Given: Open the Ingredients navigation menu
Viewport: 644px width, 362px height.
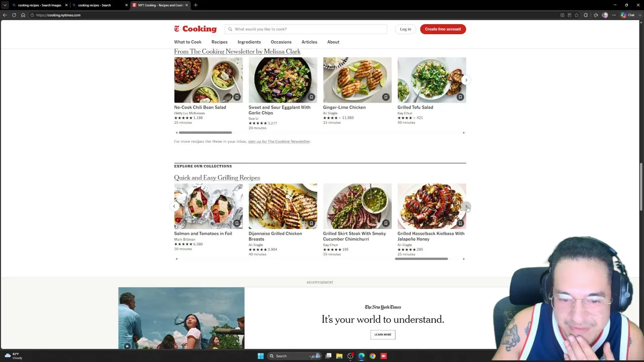Looking at the screenshot, I should click(249, 42).
